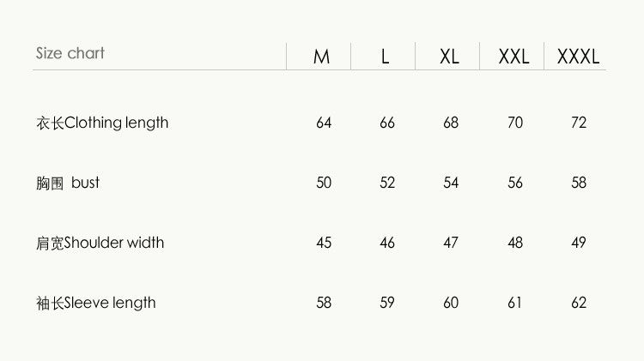Image resolution: width=644 pixels, height=361 pixels.
Task: Click the Sleeve length row label
Action: 96,304
